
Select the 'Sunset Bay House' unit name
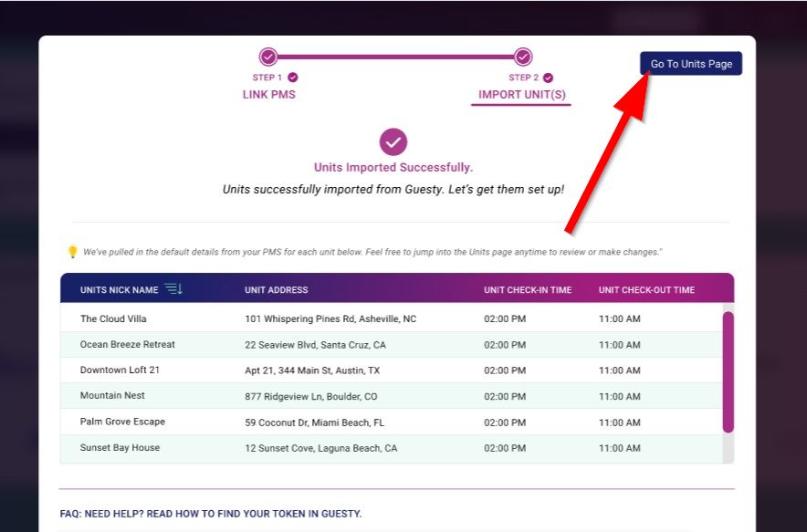(x=120, y=448)
